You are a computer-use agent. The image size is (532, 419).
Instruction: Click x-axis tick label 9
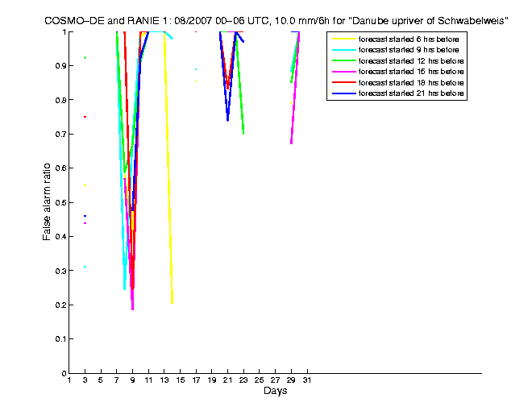[x=132, y=380]
